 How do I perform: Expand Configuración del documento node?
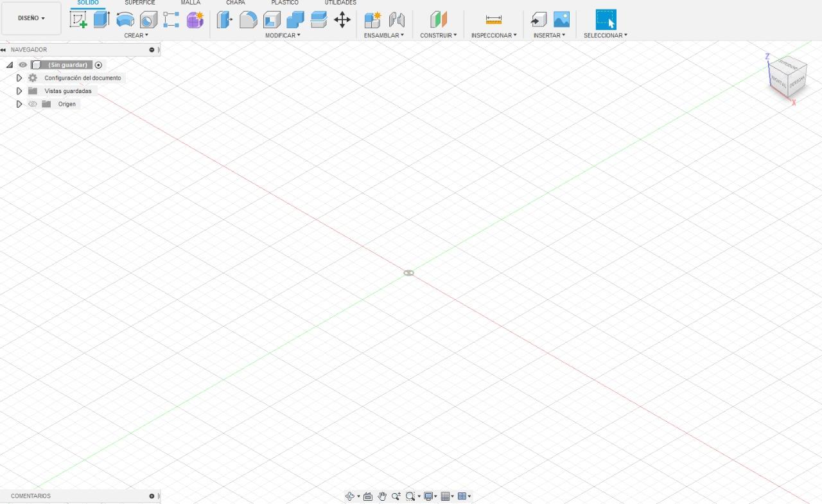(19, 78)
